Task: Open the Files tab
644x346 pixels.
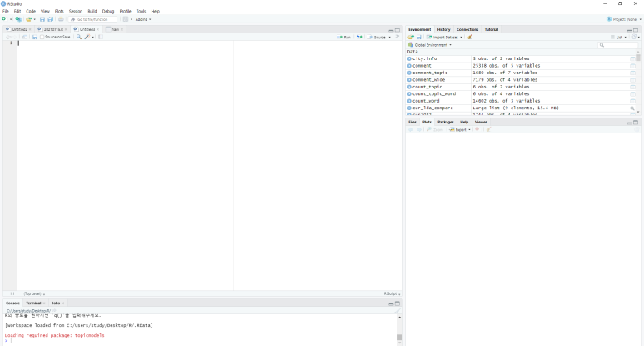Action: [412, 122]
